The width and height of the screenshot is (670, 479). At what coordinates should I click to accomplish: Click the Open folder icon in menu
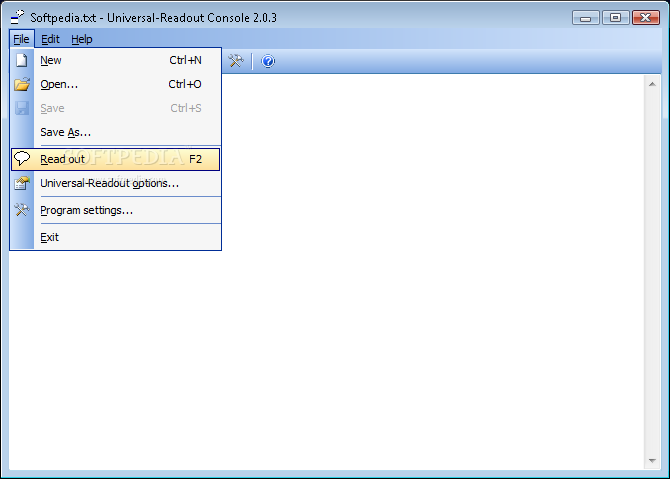[22, 84]
